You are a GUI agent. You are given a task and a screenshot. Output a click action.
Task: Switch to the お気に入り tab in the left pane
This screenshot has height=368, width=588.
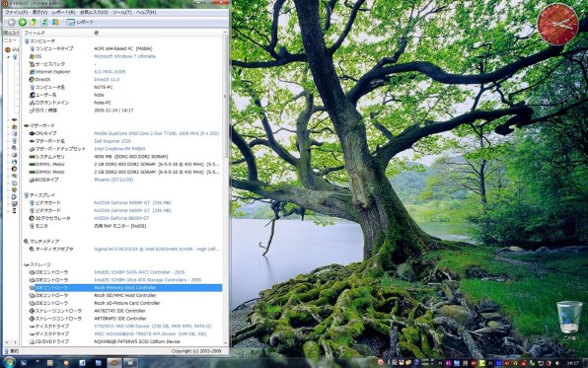11,33
